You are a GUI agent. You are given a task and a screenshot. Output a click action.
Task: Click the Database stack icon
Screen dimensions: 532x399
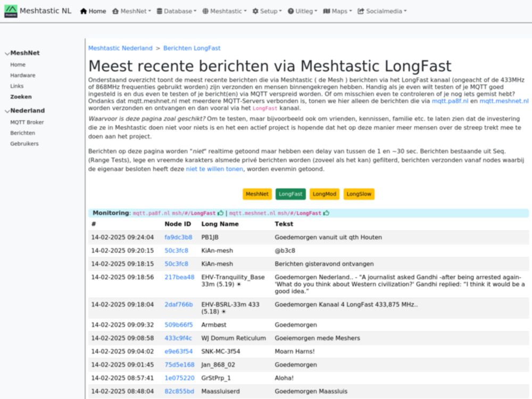[x=159, y=11]
